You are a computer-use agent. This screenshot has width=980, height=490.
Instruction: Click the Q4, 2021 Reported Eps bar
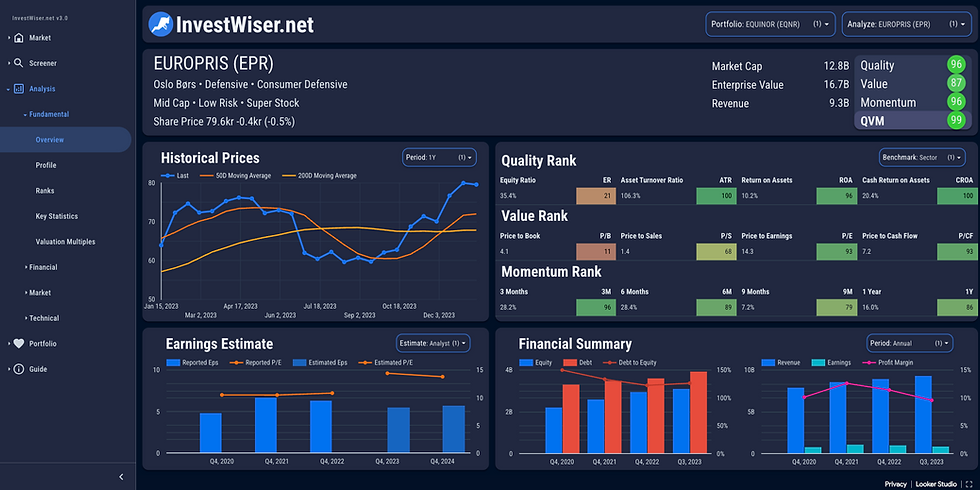coord(266,425)
